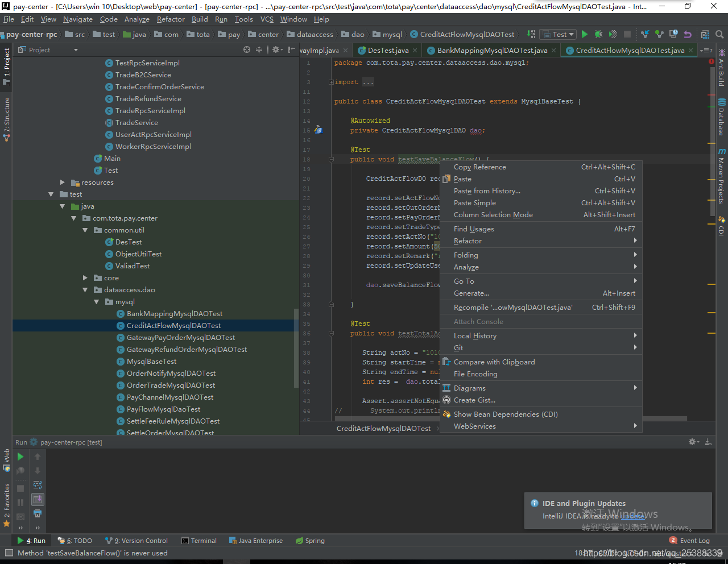
Task: Hide the Run tool window
Action: 708,442
